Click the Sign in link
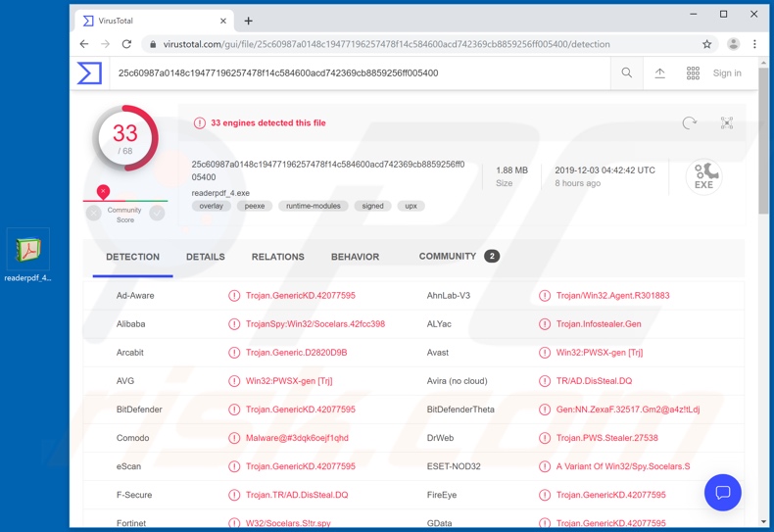This screenshot has width=774, height=532. point(727,73)
